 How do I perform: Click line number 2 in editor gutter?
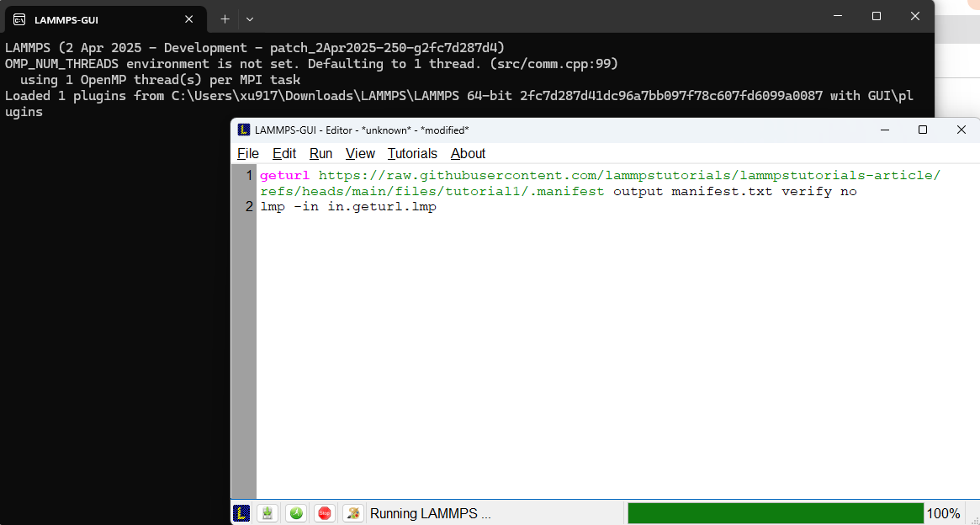point(249,207)
